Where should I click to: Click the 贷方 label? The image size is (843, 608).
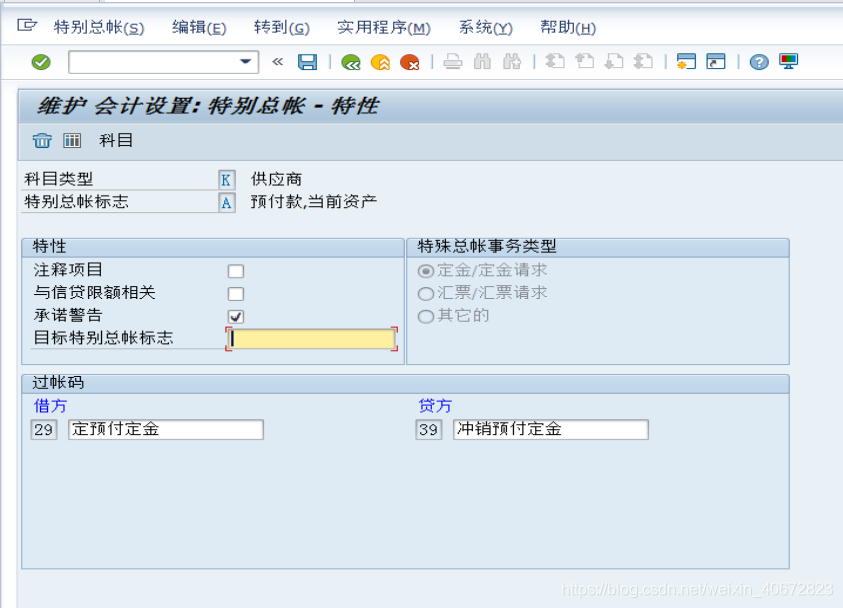(x=435, y=406)
